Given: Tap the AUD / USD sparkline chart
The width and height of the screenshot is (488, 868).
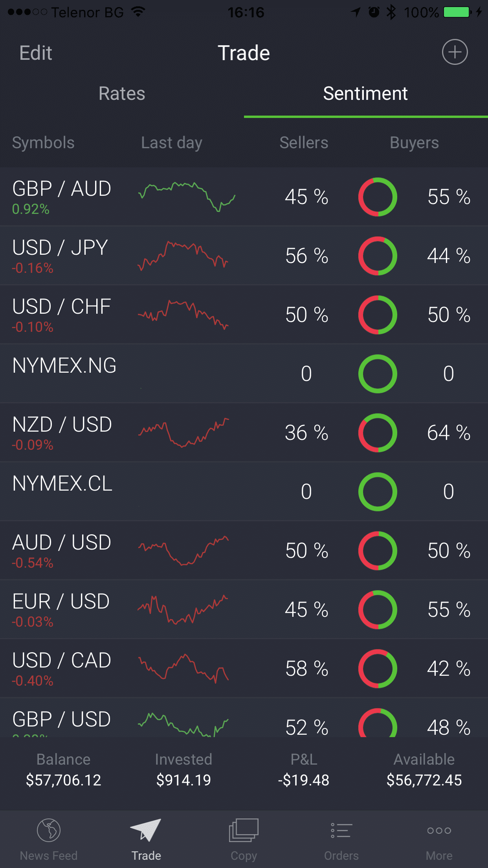Looking at the screenshot, I should [x=183, y=550].
